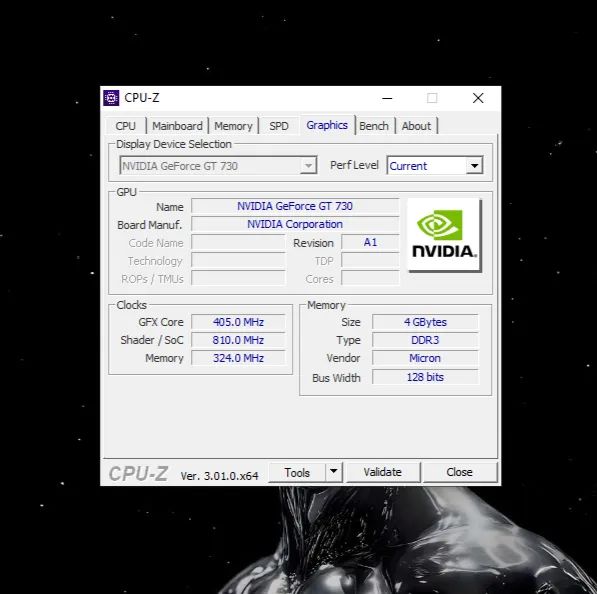Minimize the CPU-Z window
The image size is (597, 594).
point(387,98)
